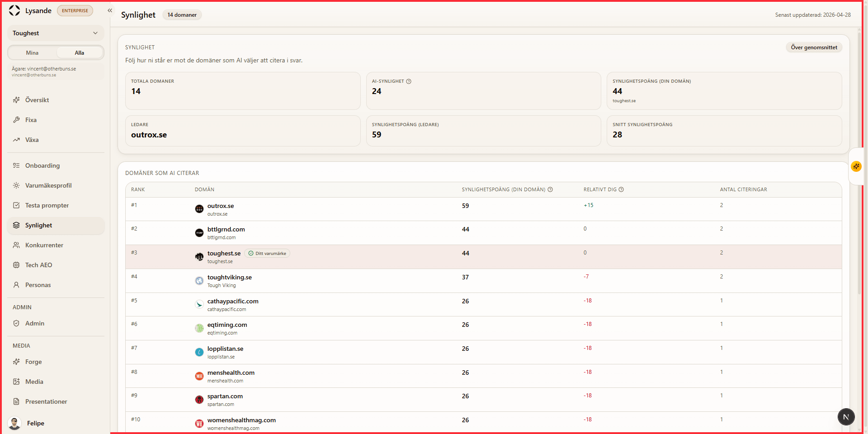Image resolution: width=868 pixels, height=434 pixels.
Task: Click the toughtviking.se favicon
Action: tap(199, 281)
